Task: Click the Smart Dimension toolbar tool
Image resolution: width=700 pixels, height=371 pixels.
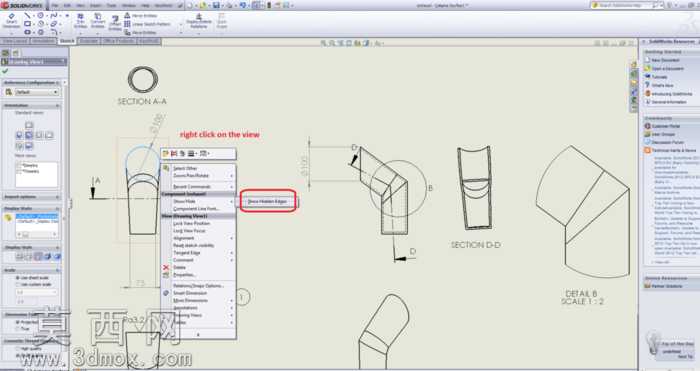Action: 11,21
